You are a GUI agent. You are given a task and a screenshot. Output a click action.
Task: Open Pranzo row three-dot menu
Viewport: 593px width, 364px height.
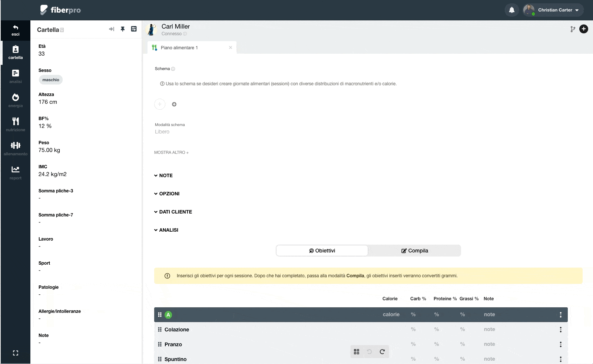pyautogui.click(x=560, y=344)
